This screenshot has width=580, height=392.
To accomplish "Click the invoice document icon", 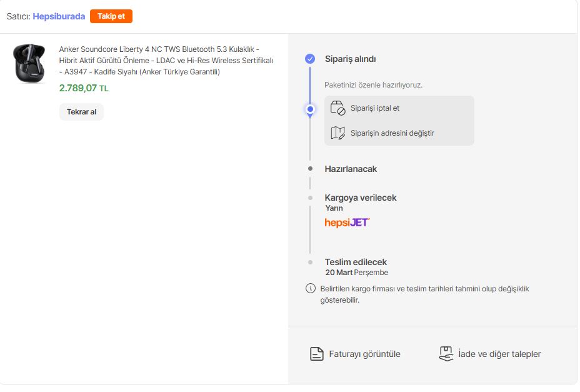I will pyautogui.click(x=317, y=354).
